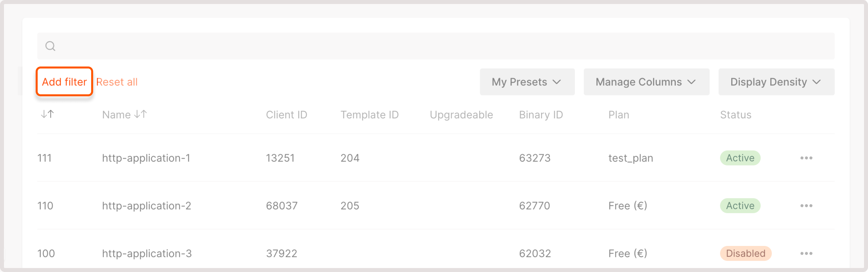The height and width of the screenshot is (272, 868).
Task: Sort the Name column arrows
Action: 140,114
